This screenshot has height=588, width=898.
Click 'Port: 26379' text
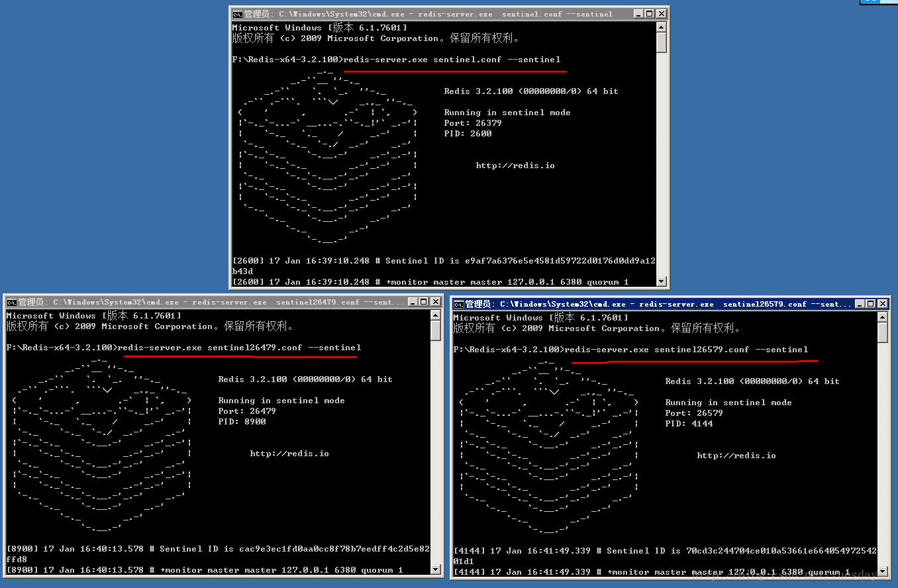pos(473,123)
